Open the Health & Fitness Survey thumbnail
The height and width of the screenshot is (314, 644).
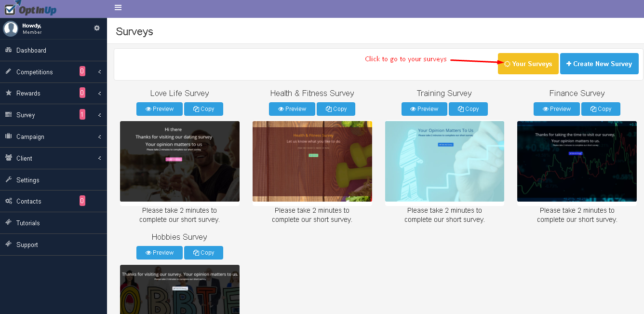pos(312,161)
